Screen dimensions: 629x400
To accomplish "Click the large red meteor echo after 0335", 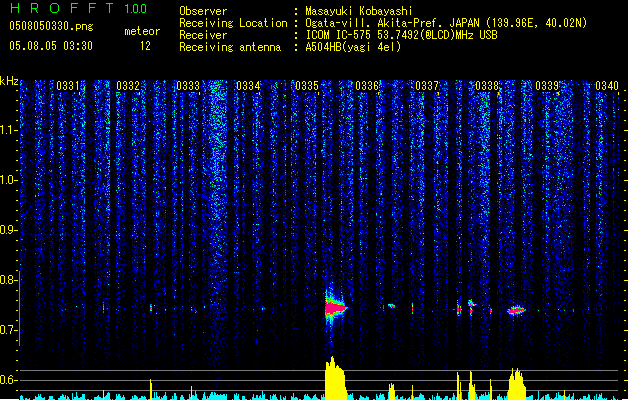I will 334,308.
